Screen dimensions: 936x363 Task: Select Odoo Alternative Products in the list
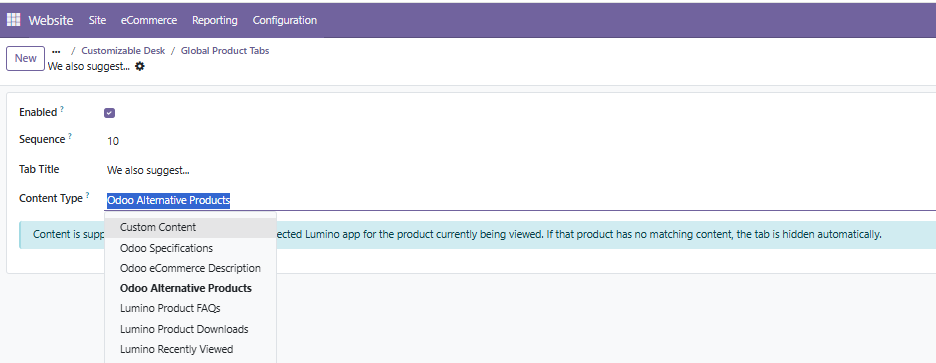190,288
